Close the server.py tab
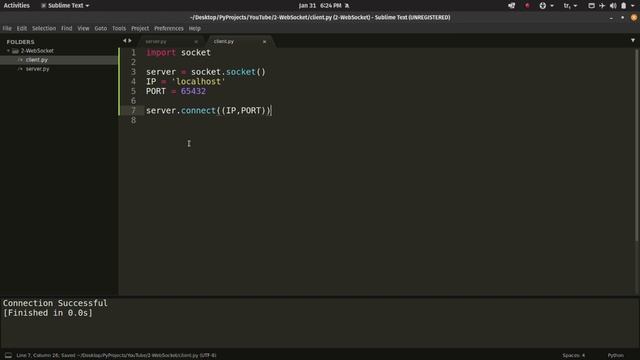640x360 pixels. [x=196, y=42]
